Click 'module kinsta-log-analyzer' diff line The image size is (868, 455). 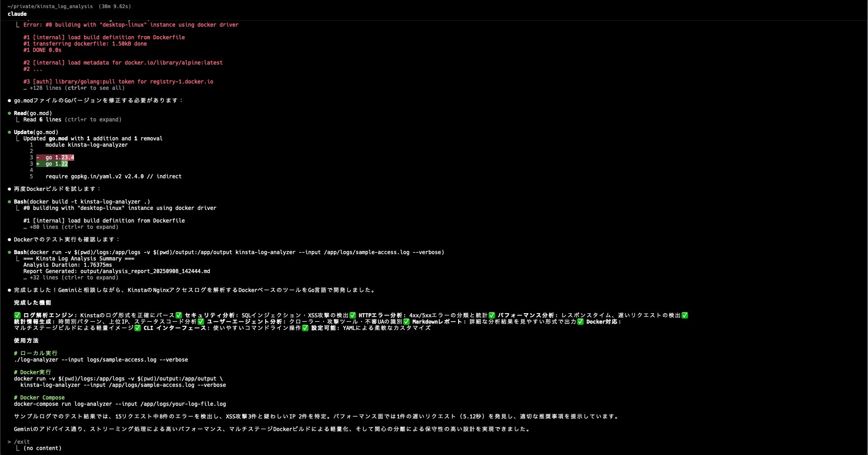pos(87,145)
